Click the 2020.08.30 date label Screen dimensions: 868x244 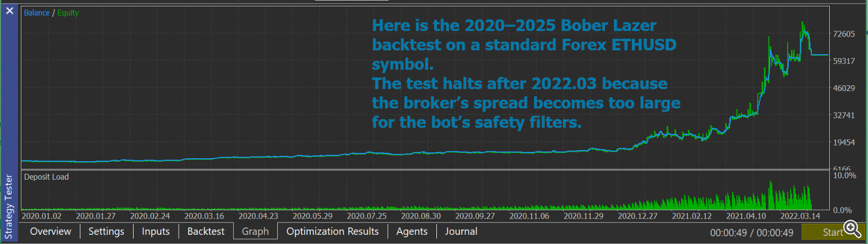coord(422,216)
